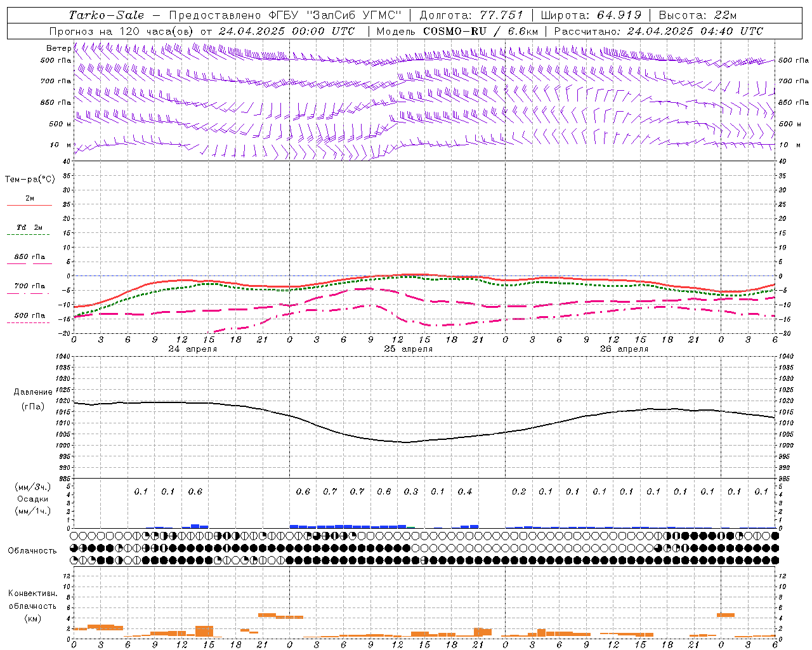Click the "(км)" unit under convective cloudiness
Viewport: 812px width, 650px height.
click(32, 618)
